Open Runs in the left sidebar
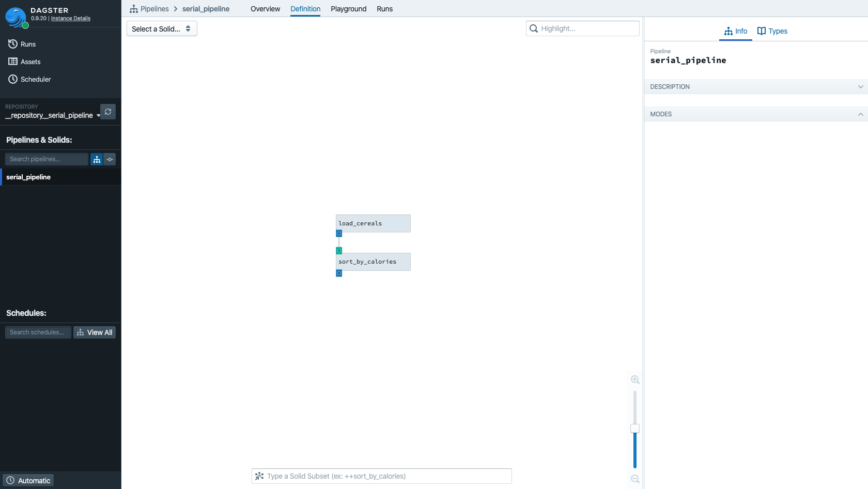This screenshot has height=489, width=868. click(22, 44)
